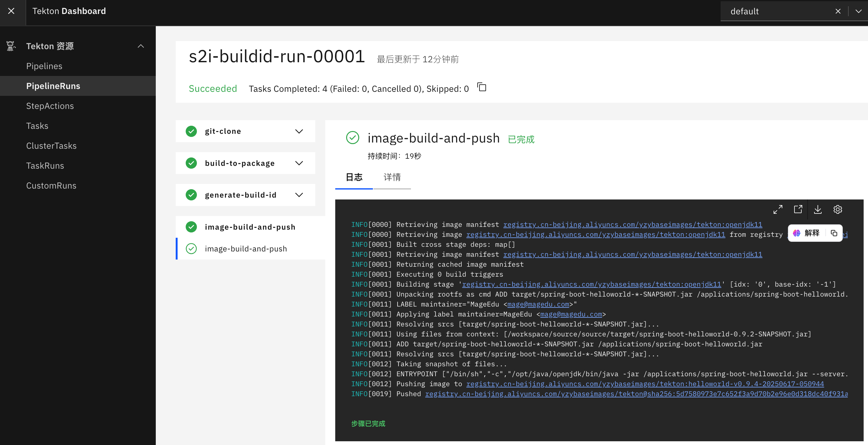868x445 pixels.
Task: Copy the PipelineRun status message
Action: (x=482, y=87)
